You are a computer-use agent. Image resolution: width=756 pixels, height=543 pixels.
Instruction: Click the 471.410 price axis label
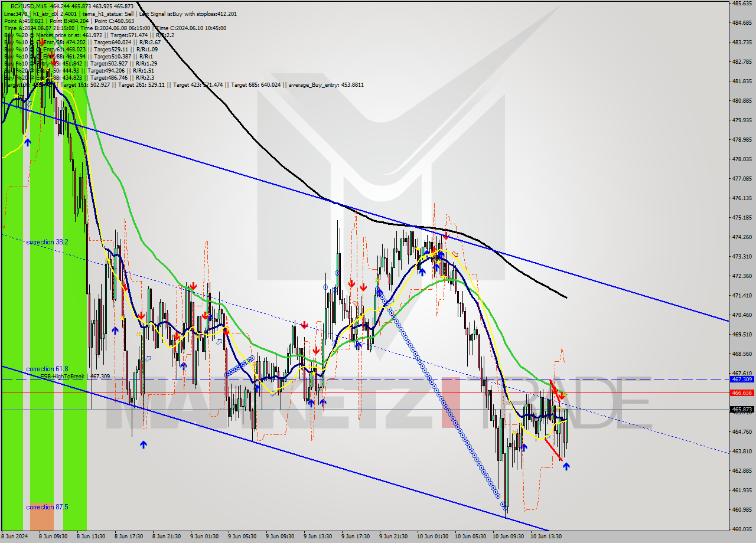pyautogui.click(x=742, y=295)
